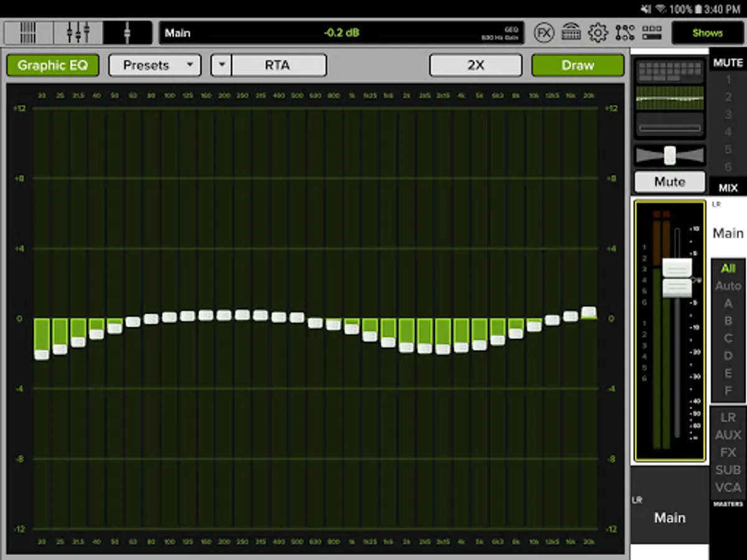The width and height of the screenshot is (747, 560).
Task: Click the 12k5 EQ band slider
Action: (x=553, y=320)
